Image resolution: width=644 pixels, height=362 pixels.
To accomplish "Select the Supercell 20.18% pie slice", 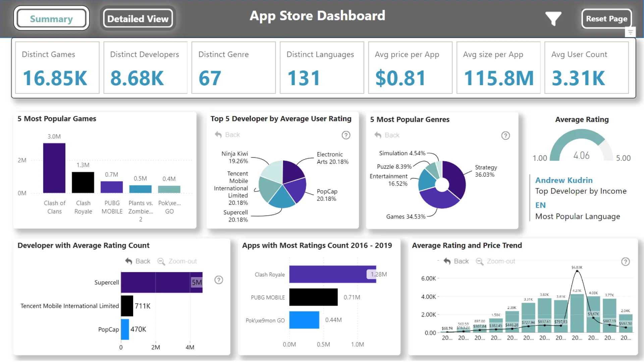I will pyautogui.click(x=281, y=198).
